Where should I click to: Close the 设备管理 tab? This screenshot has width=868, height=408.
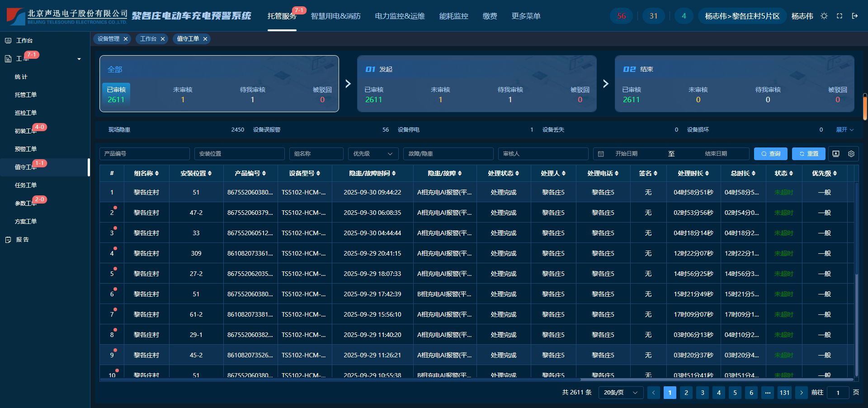point(126,39)
